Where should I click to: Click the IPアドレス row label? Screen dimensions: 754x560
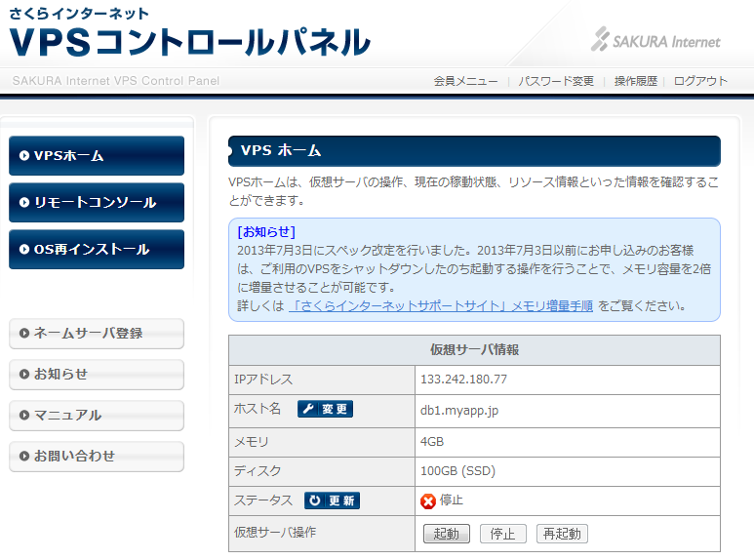tap(263, 380)
